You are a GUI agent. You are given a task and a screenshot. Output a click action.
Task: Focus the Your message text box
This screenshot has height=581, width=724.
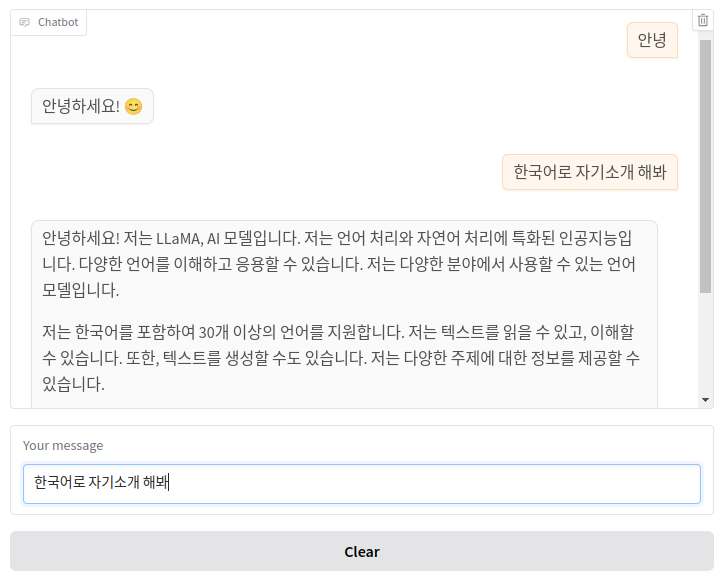[x=362, y=484]
